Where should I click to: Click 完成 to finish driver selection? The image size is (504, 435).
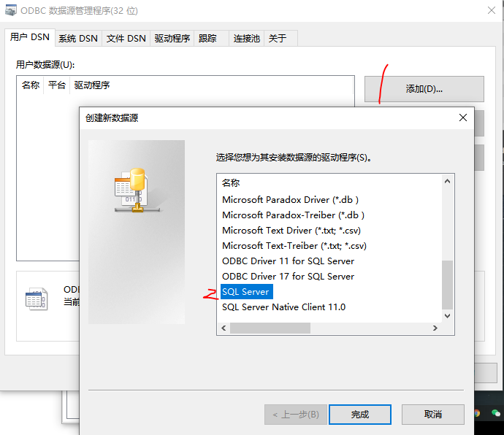pyautogui.click(x=360, y=415)
